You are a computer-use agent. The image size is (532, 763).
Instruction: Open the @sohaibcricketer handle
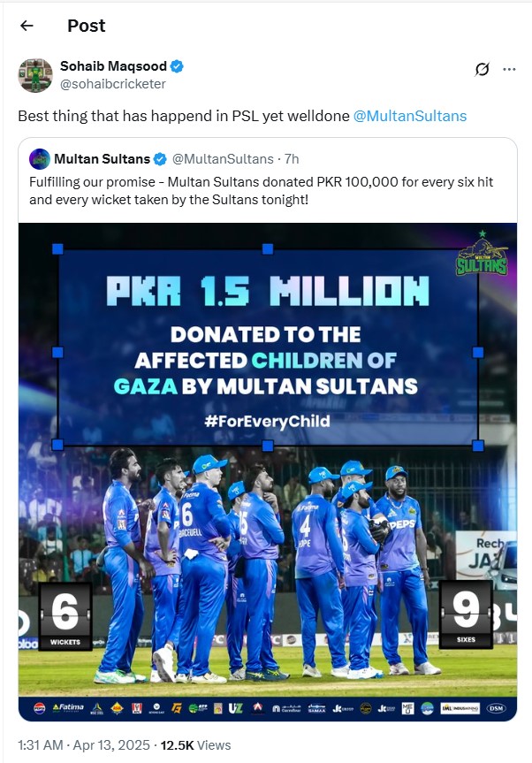[112, 84]
